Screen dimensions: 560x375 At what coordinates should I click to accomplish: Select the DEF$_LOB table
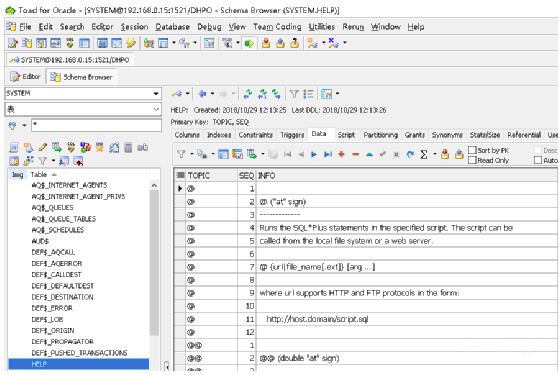point(47,319)
